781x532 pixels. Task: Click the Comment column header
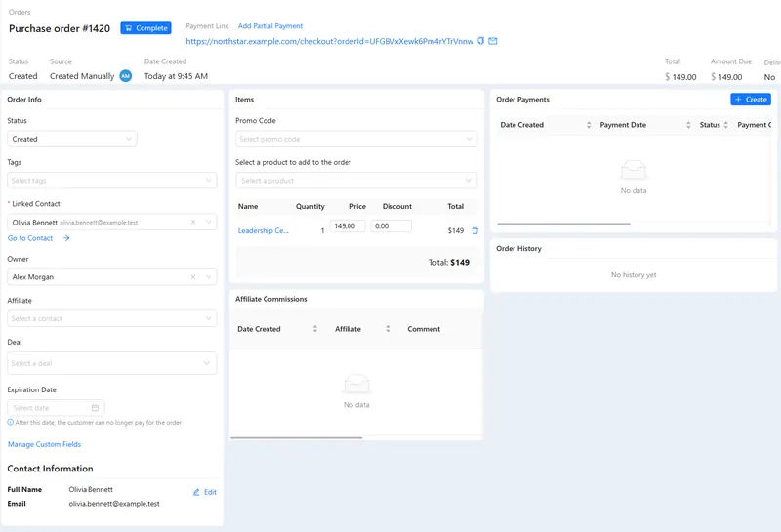[x=424, y=329]
